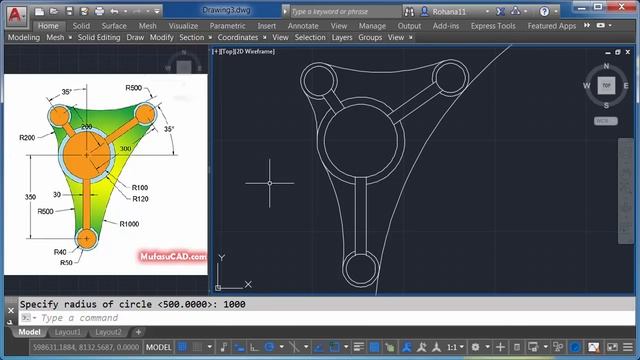Screen dimensions: 640x360
Task: Click the Autodesk Exchange Apps icon
Action: click(500, 11)
